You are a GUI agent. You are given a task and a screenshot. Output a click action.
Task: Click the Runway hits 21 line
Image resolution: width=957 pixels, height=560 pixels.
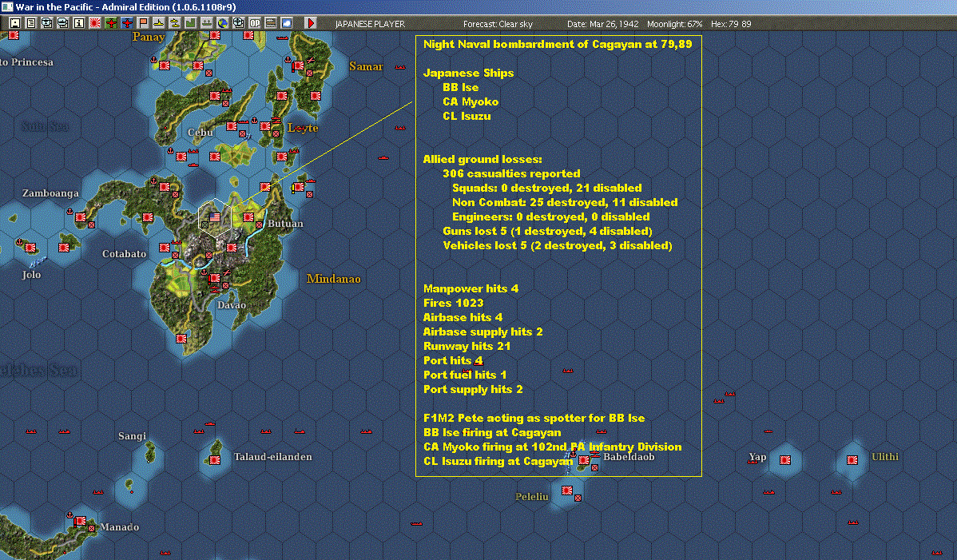click(x=467, y=346)
